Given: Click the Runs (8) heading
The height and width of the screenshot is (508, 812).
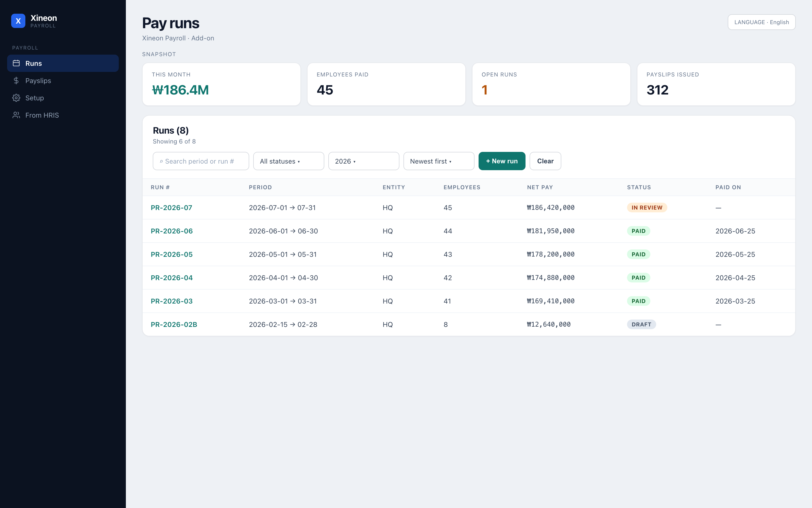Looking at the screenshot, I should [x=171, y=130].
